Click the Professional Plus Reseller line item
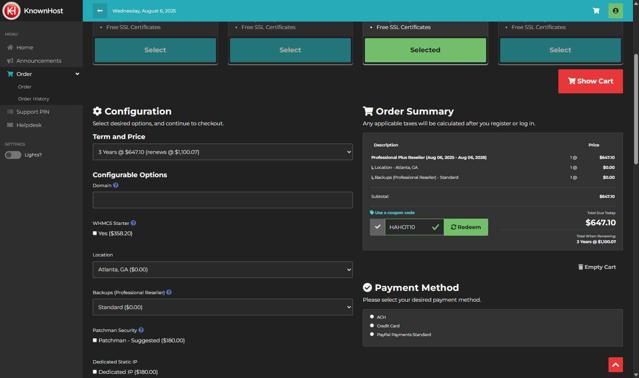Viewport: 639px width, 378px height. [429, 157]
